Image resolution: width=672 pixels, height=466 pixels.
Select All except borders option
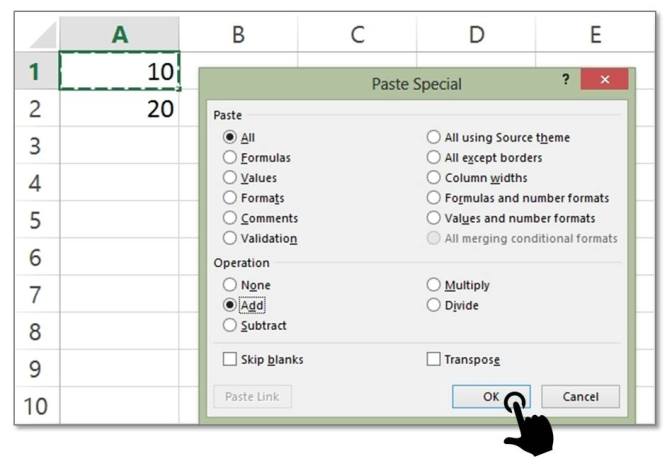click(484, 157)
